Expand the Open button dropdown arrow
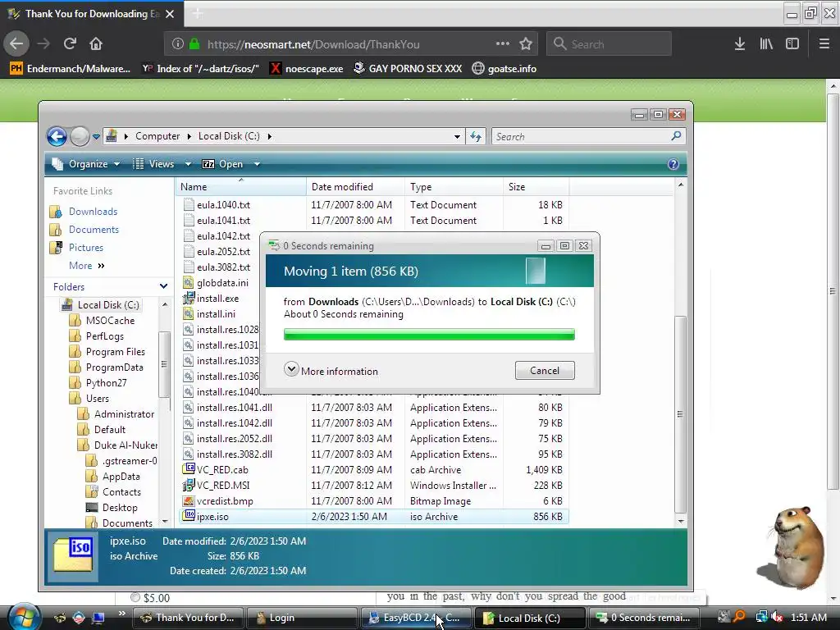The width and height of the screenshot is (840, 630). [x=257, y=164]
